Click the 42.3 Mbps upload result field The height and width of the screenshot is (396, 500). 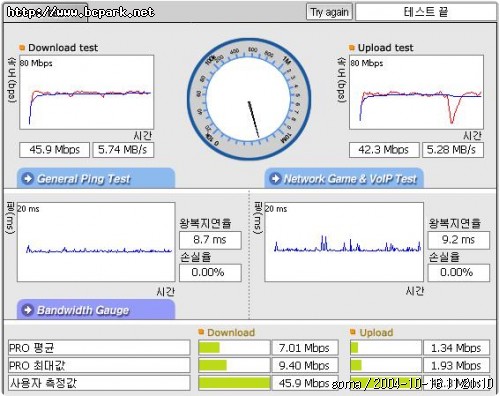[x=384, y=150]
